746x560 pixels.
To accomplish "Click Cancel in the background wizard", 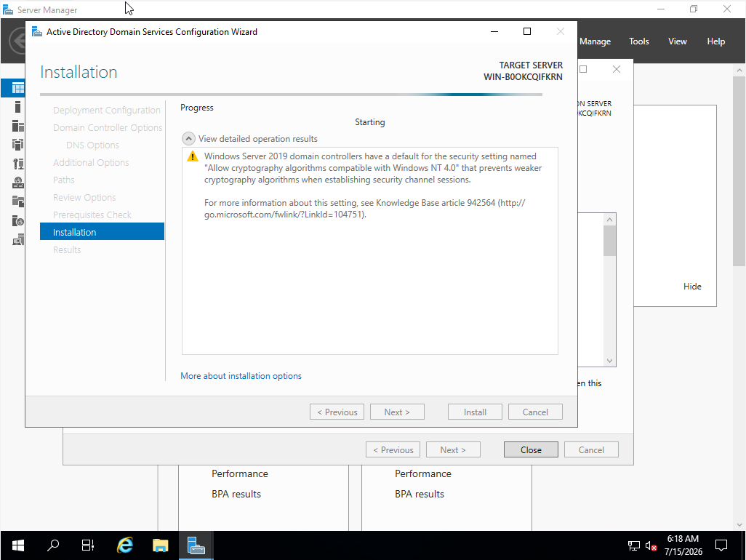I will click(591, 450).
